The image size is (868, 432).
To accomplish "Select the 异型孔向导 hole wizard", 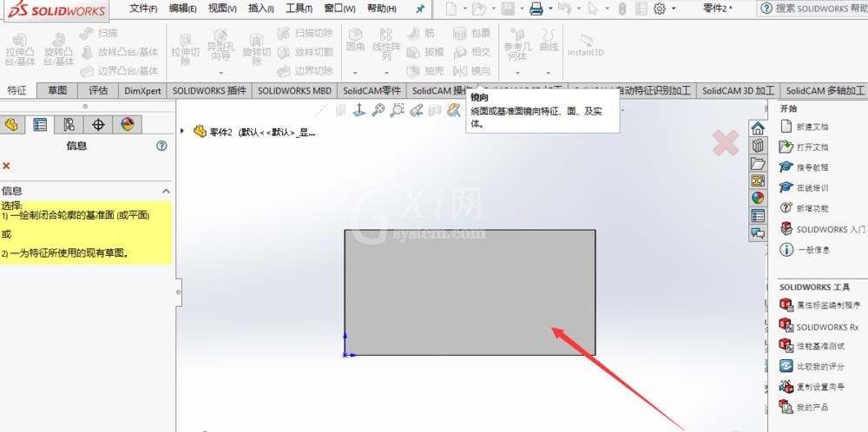I will click(220, 44).
